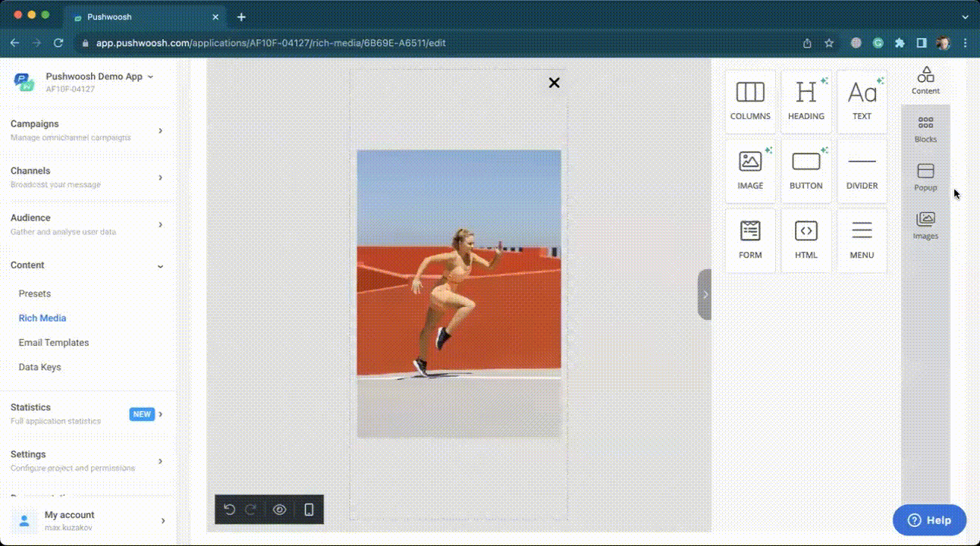
Task: Switch to mobile device view
Action: click(x=309, y=510)
